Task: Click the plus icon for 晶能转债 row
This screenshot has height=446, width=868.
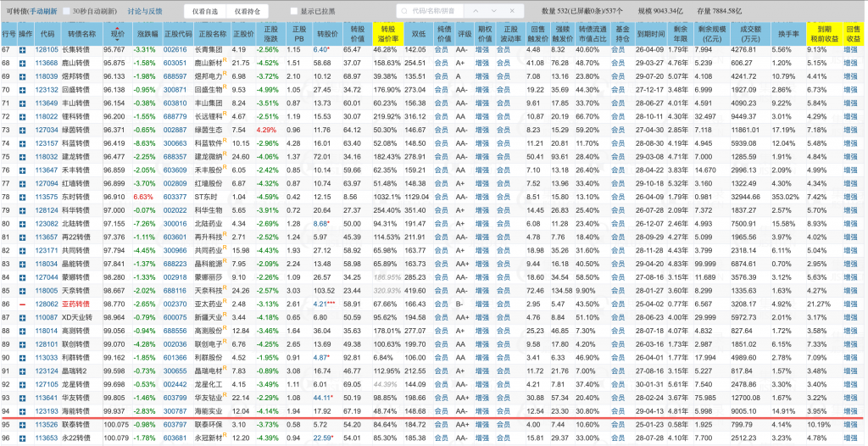Action: point(22,263)
